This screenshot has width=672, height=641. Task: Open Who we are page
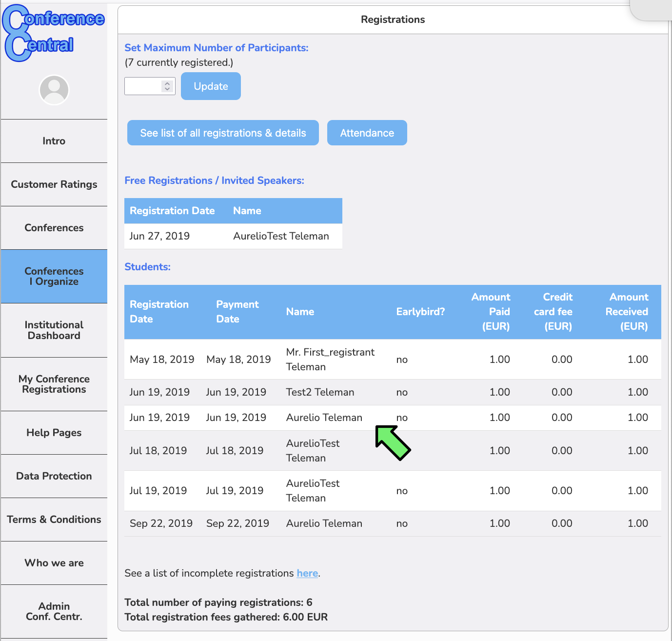(x=54, y=563)
